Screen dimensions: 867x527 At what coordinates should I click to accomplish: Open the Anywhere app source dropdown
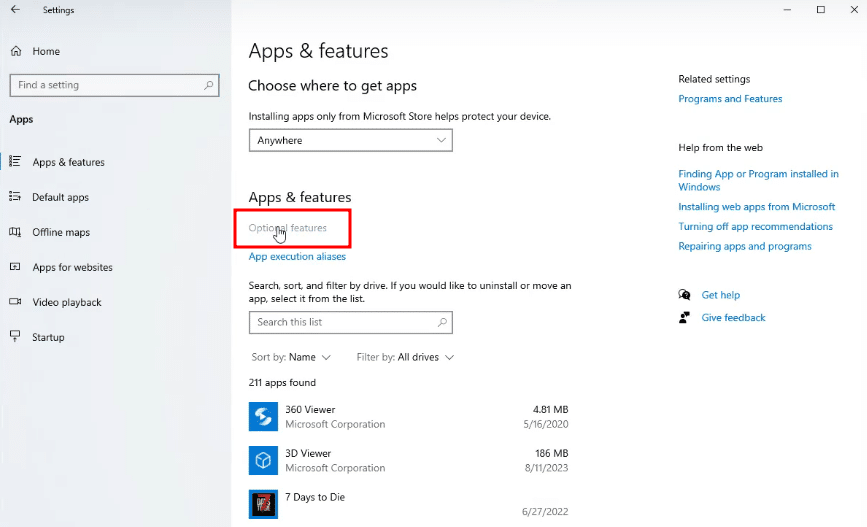click(350, 141)
